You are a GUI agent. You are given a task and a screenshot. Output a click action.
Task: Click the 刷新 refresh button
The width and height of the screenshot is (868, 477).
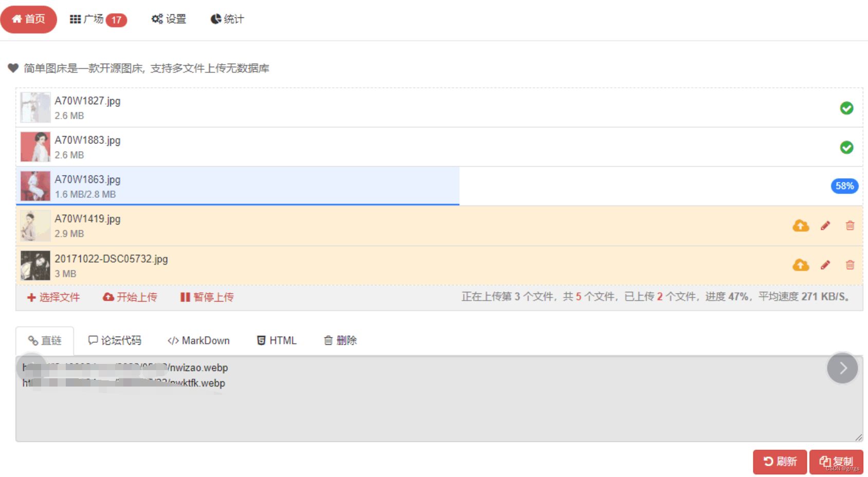780,461
